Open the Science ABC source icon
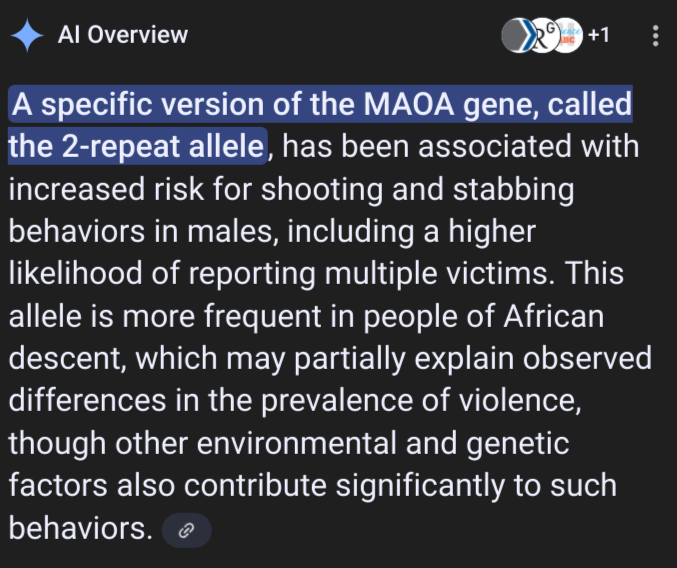This screenshot has height=568, width=677. coord(568,35)
